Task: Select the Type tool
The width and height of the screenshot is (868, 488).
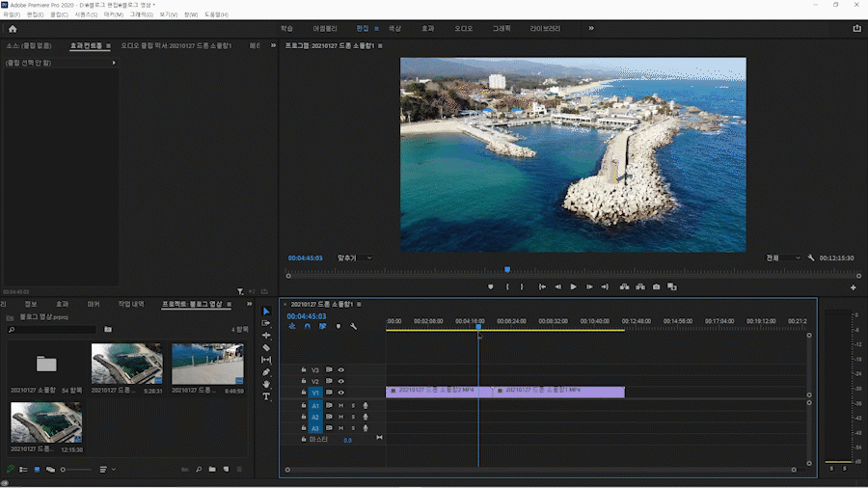Action: coord(266,396)
